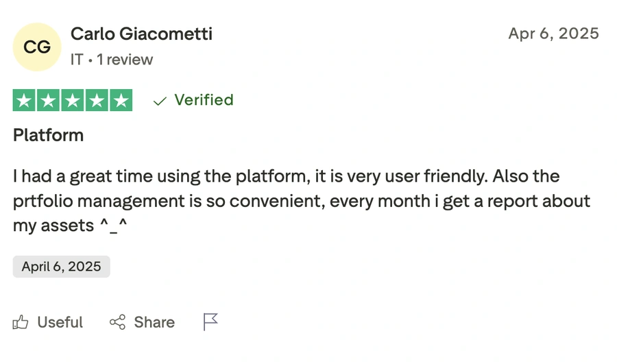This screenshot has width=617, height=364.
Task: Click the third green rating star
Action: [73, 101]
